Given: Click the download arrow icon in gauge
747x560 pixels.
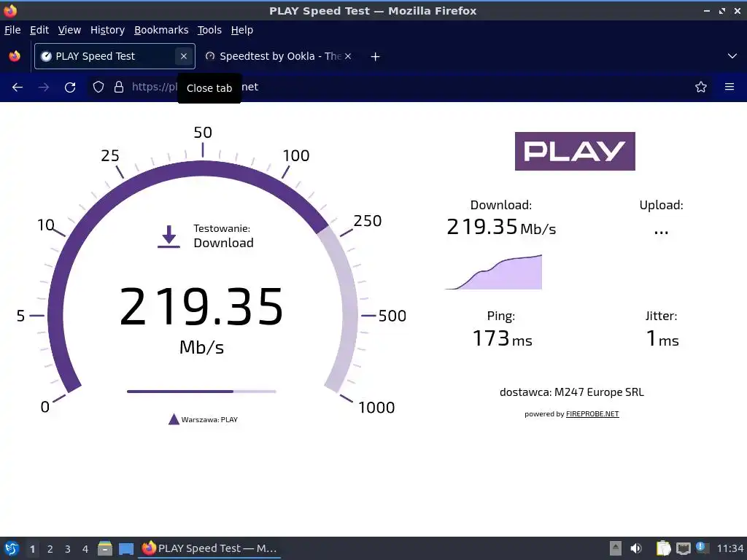Looking at the screenshot, I should [x=169, y=237].
